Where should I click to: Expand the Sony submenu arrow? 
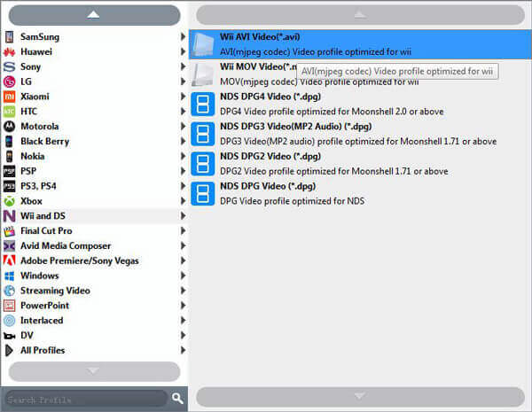coord(183,66)
